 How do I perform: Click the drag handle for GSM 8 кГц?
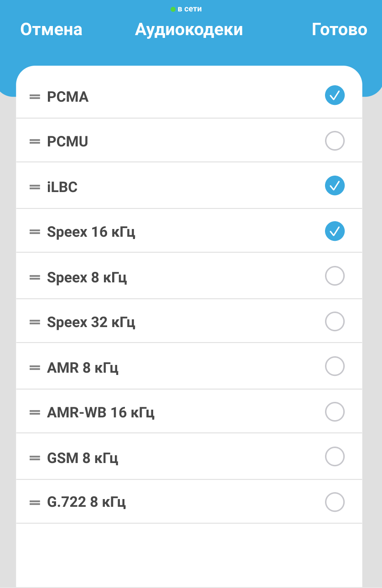[35, 458]
